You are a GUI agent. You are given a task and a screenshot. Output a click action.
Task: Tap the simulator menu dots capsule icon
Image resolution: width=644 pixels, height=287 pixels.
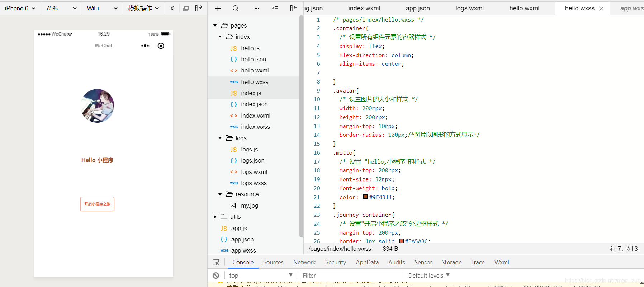tap(145, 46)
